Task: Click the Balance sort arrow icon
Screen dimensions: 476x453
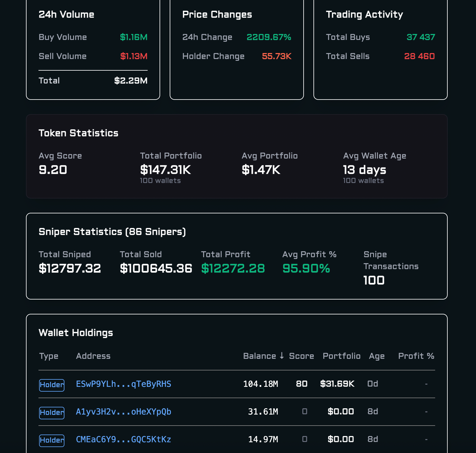Action: coord(282,356)
